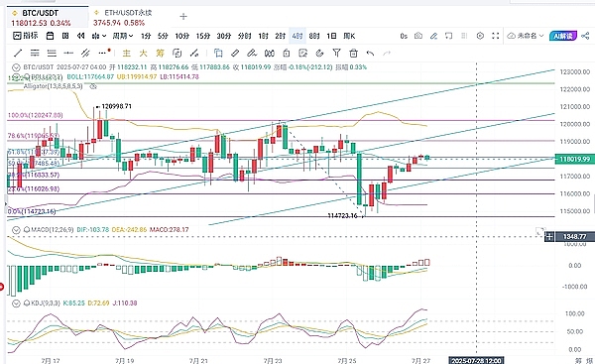Select the active 4时 interval
Viewport: 595px width, 364px height.
tap(297, 36)
